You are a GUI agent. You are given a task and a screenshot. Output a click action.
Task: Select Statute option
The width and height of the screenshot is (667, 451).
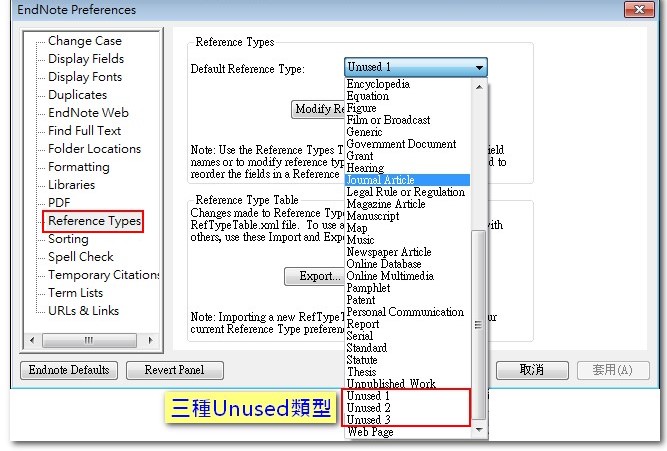pos(362,360)
